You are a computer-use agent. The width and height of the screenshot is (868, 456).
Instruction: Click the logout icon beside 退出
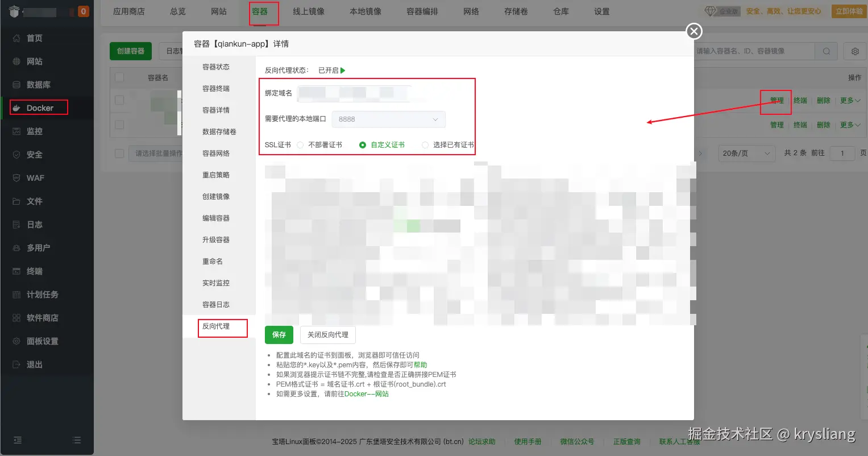[x=16, y=364]
